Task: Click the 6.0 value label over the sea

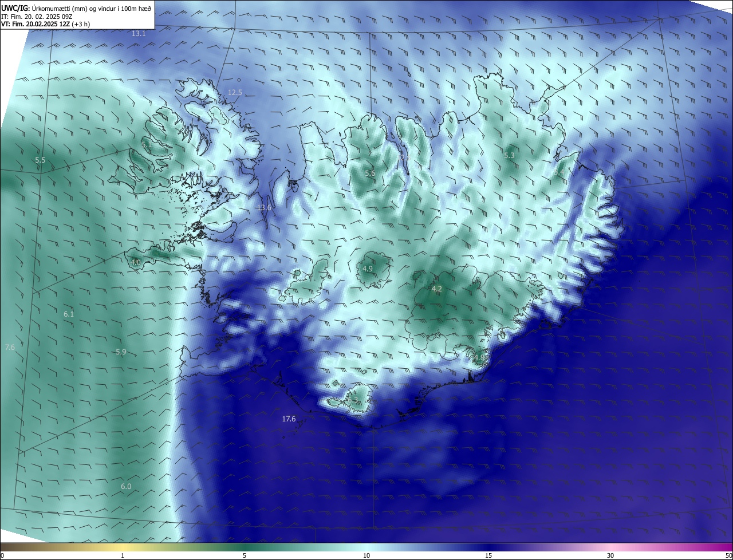Action: [x=126, y=486]
